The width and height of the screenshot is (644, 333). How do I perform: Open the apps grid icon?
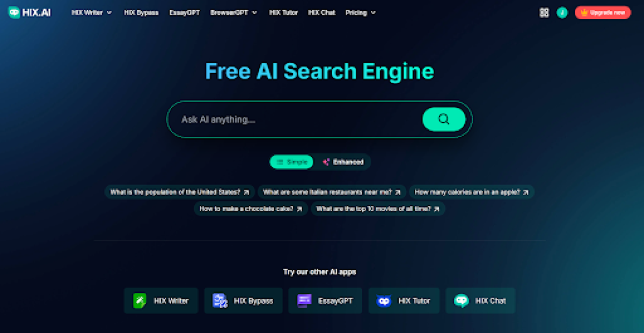click(544, 12)
